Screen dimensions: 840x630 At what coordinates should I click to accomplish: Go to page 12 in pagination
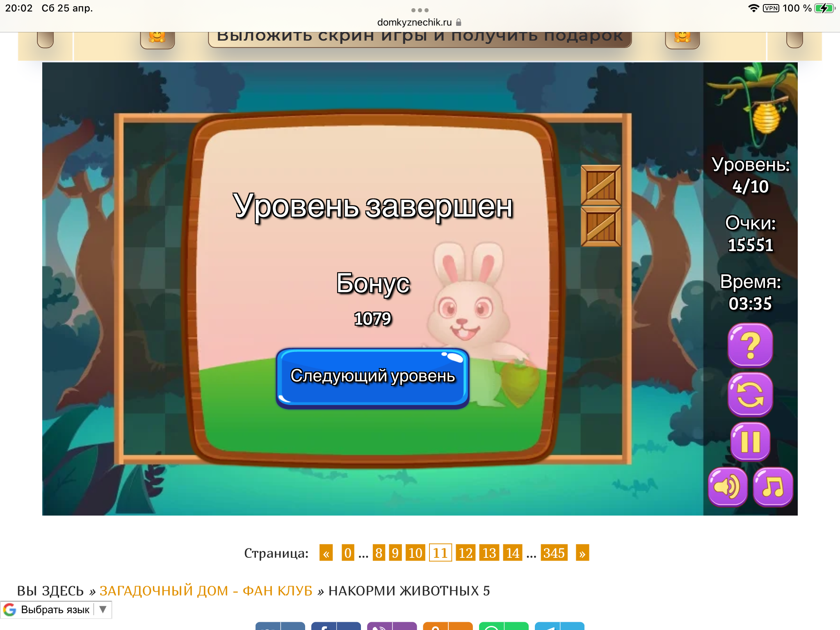pyautogui.click(x=466, y=553)
